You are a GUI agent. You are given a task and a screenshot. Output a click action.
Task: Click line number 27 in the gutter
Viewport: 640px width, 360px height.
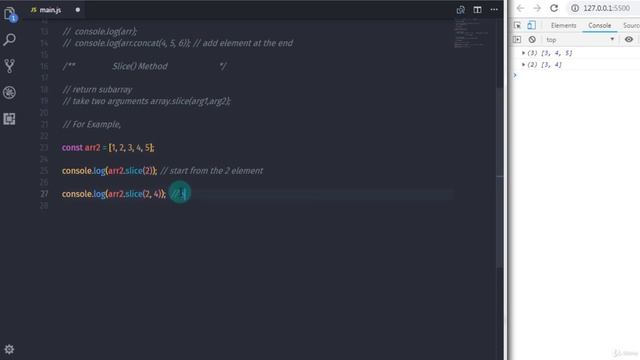coord(44,194)
